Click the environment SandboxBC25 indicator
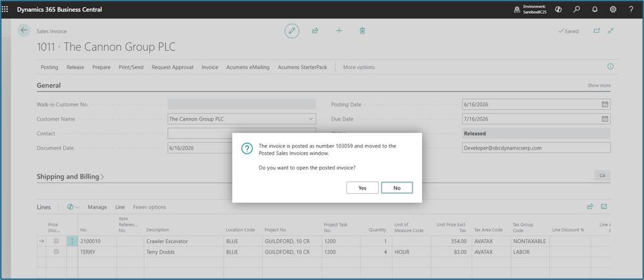This screenshot has height=280, width=644. 530,9
